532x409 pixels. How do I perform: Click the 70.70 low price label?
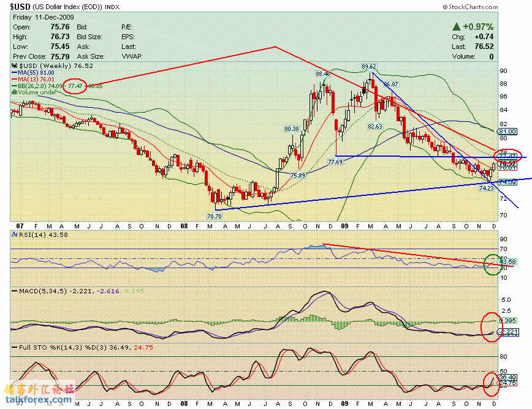pos(215,216)
